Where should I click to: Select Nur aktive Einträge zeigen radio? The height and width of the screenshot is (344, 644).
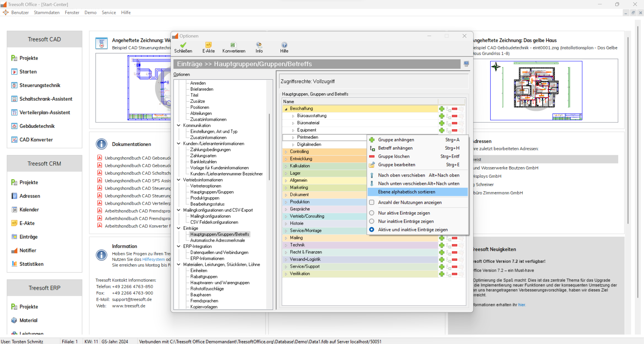pos(372,213)
